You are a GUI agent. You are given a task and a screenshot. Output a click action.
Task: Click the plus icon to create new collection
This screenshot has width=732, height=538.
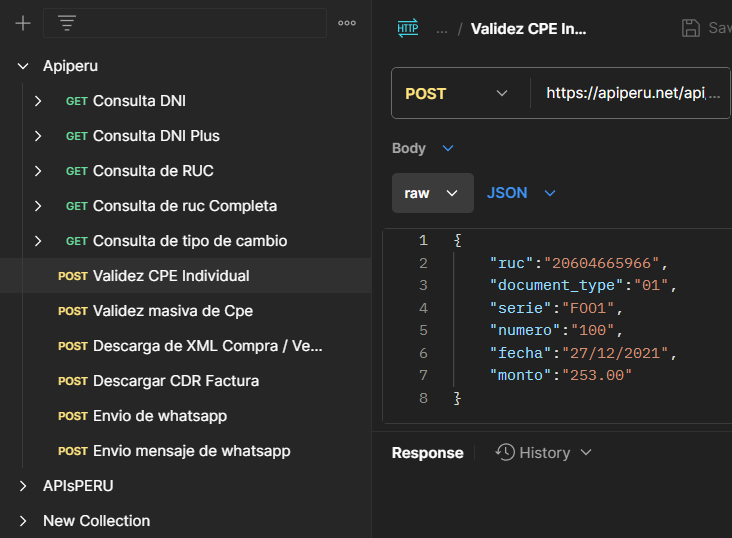click(x=23, y=23)
